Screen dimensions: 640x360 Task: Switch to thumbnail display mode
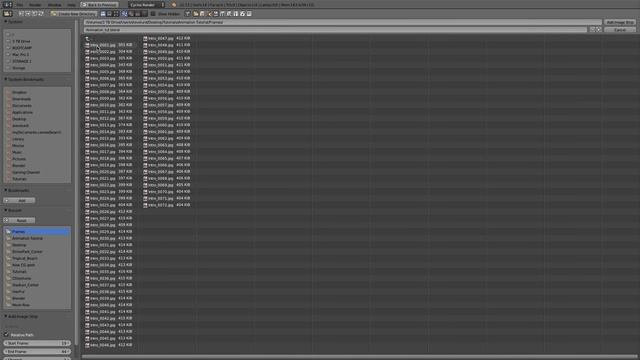116,13
